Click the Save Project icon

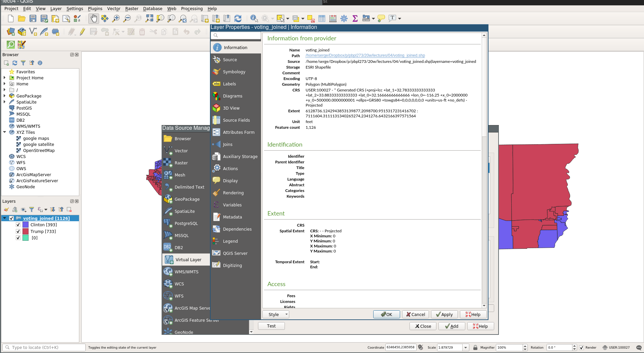[x=33, y=18]
